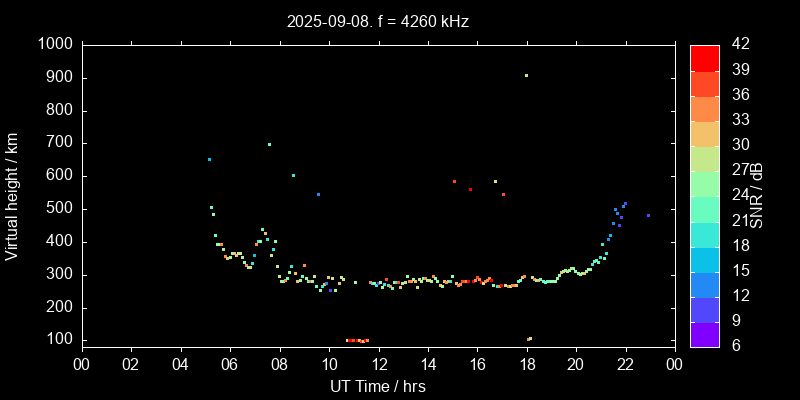Screen dimensions: 800x400
Task: Click the red point cluster at 100 km
Action: pos(357,341)
